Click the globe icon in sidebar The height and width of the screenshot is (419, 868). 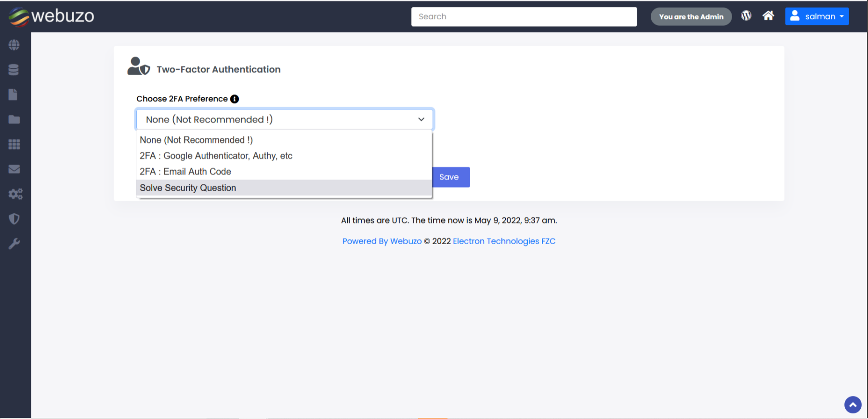[14, 45]
